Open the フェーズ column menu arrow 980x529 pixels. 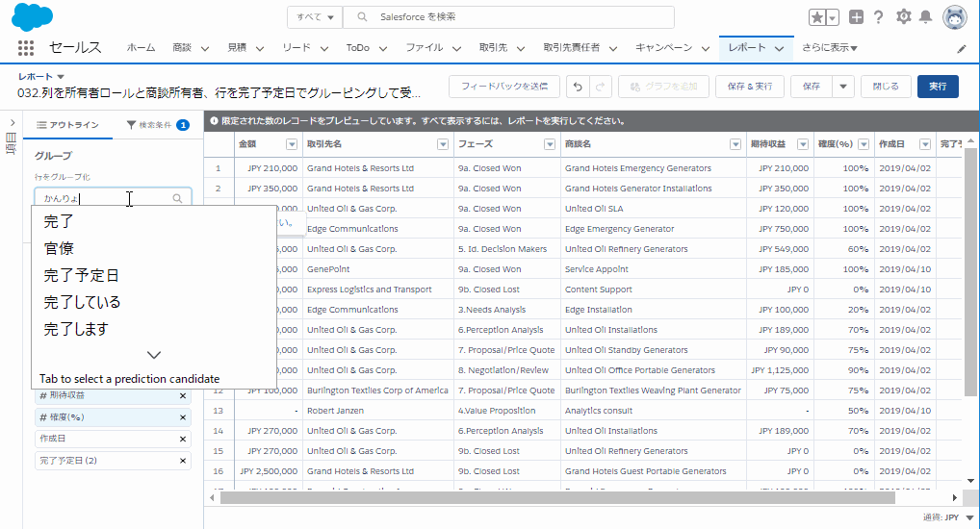pos(550,144)
